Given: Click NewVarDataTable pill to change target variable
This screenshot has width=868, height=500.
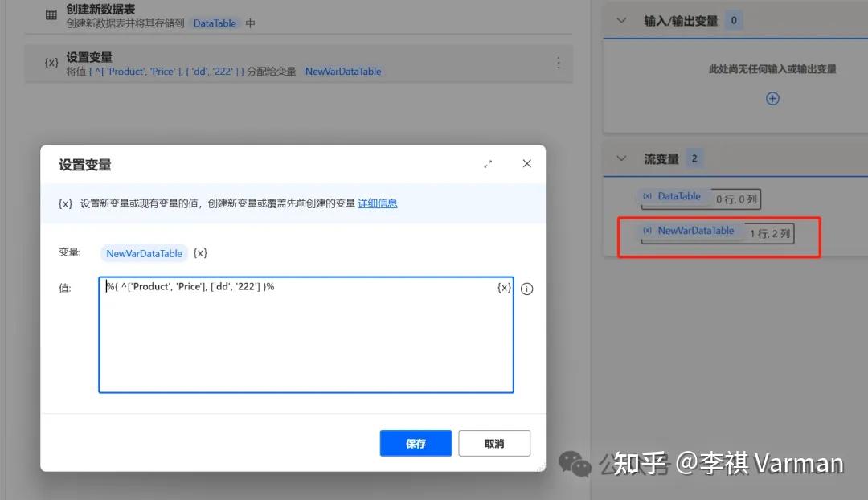Looking at the screenshot, I should pyautogui.click(x=143, y=252).
